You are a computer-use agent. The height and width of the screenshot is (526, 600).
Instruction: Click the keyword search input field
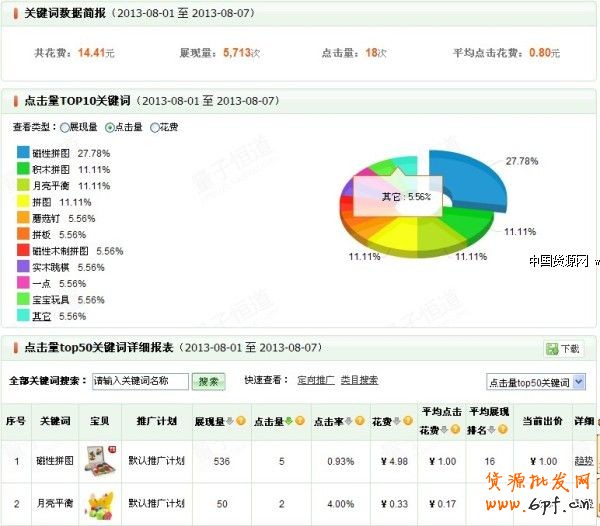coord(139,381)
